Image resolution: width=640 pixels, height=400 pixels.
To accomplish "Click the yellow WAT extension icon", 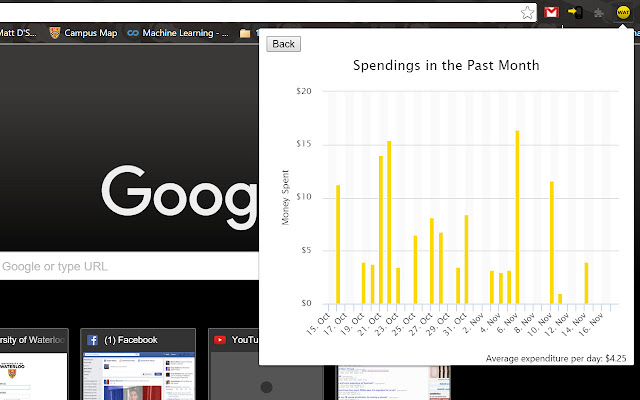I will coord(623,13).
